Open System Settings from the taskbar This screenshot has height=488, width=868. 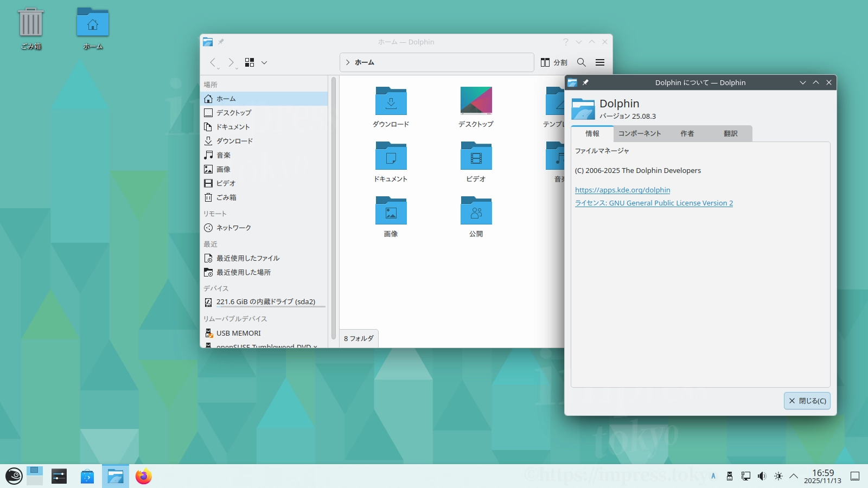point(59,476)
